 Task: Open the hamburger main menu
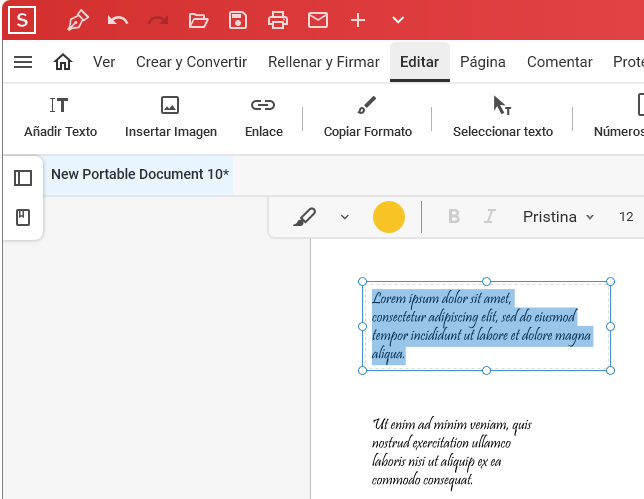point(23,62)
